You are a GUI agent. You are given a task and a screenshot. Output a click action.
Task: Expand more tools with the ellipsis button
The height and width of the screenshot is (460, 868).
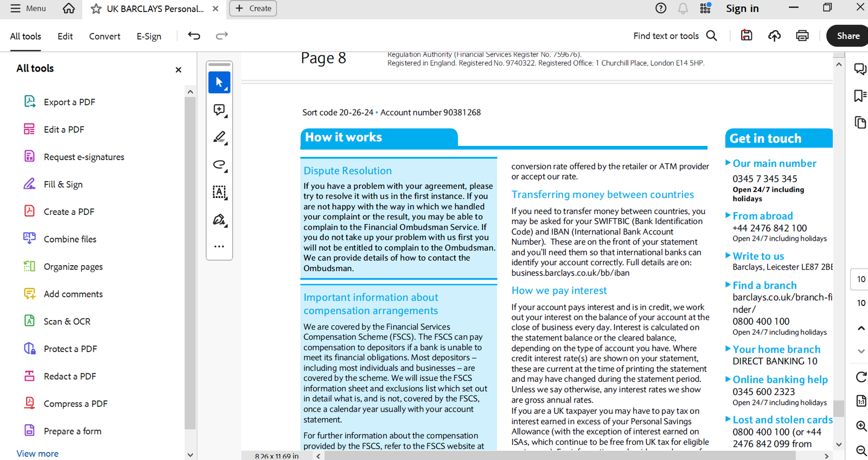pos(219,246)
